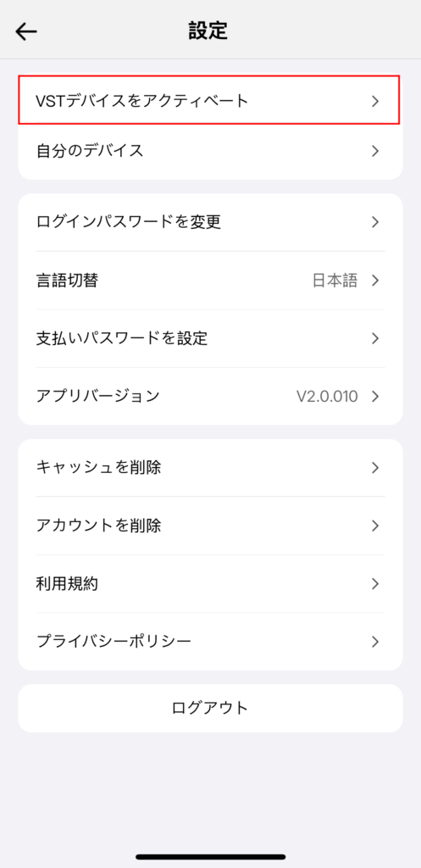
Task: Open アプリバージョン row
Action: pos(210,397)
